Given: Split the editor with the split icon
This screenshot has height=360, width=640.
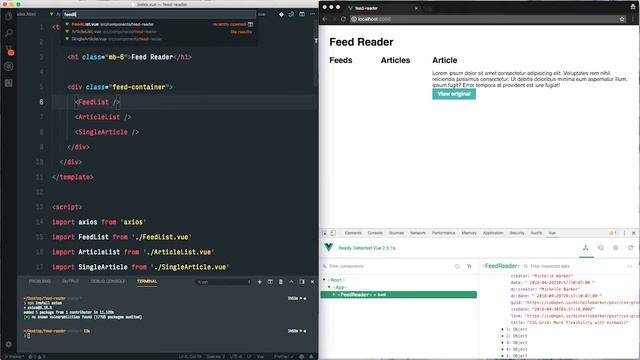Looking at the screenshot, I should point(302,14).
